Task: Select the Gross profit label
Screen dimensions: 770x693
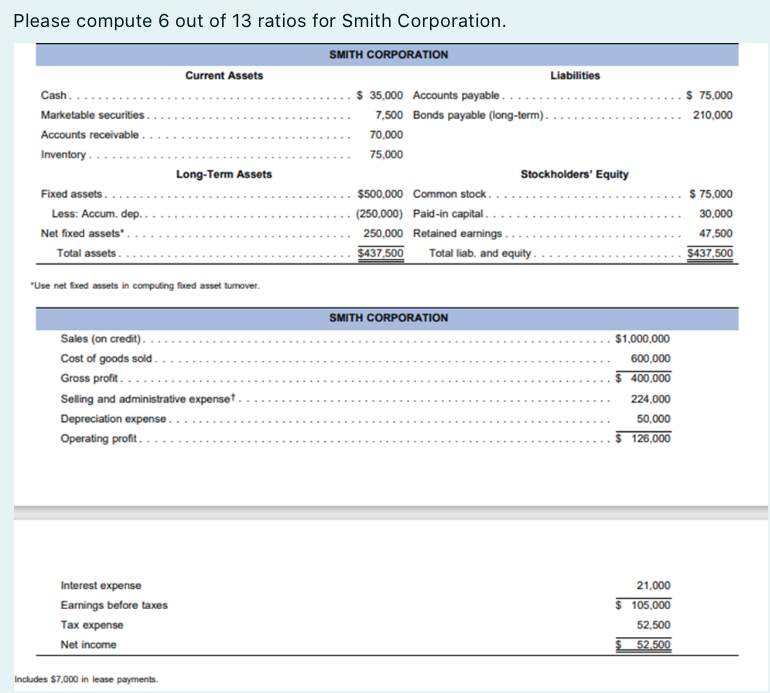Action: coord(89,378)
